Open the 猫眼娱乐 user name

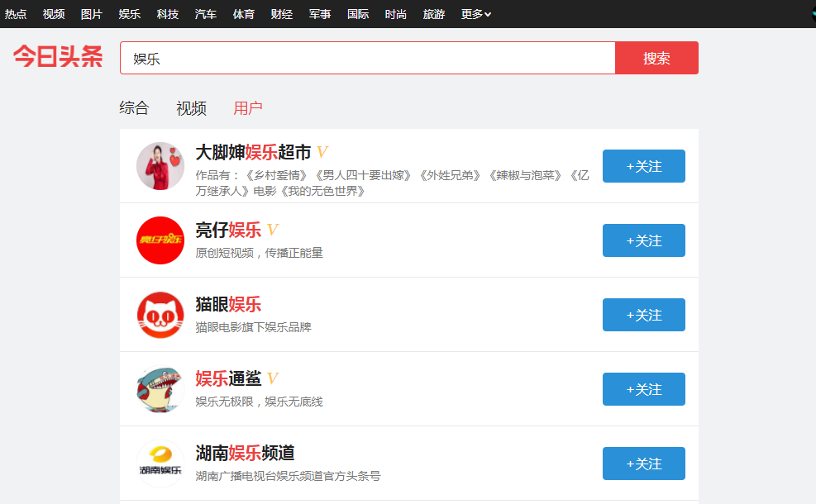(228, 304)
